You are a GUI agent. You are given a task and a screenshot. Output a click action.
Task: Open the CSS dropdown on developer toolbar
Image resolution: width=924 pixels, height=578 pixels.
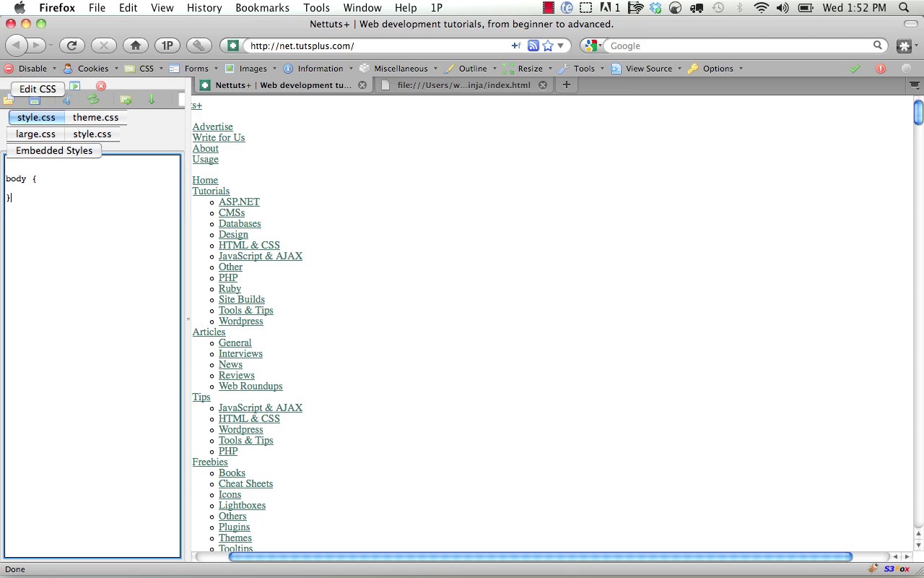142,69
